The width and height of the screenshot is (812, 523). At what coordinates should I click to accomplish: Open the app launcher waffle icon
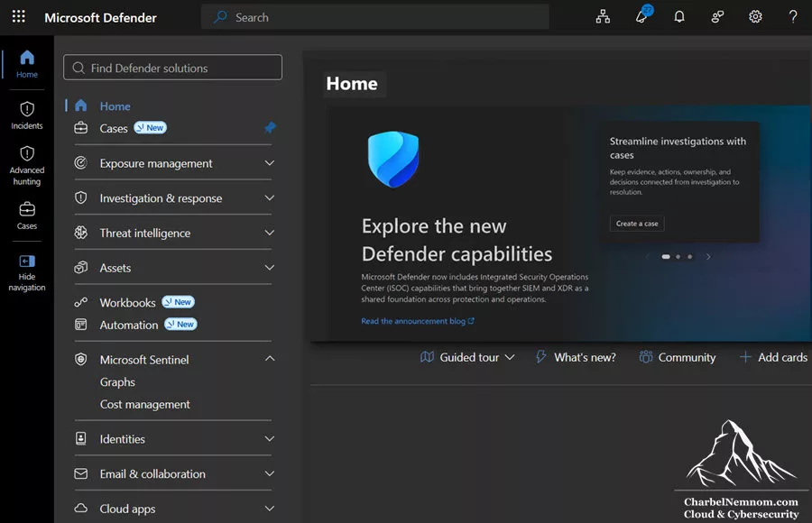click(19, 16)
